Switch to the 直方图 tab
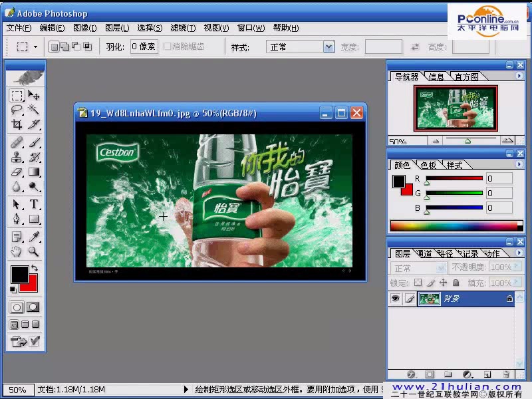 tap(467, 76)
